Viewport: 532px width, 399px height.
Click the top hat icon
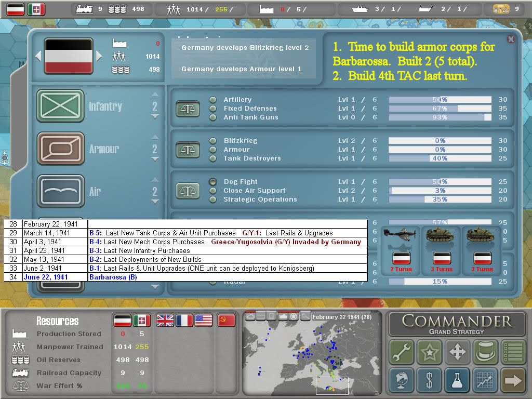(485, 352)
